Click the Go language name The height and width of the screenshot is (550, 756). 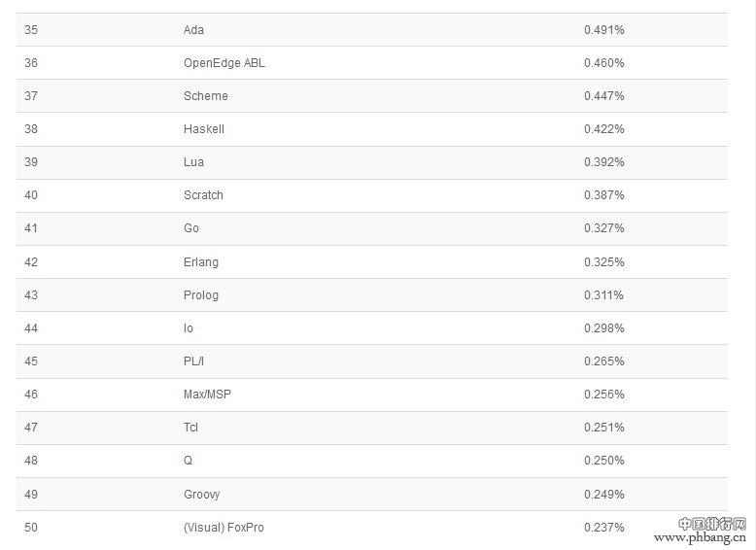click(190, 228)
